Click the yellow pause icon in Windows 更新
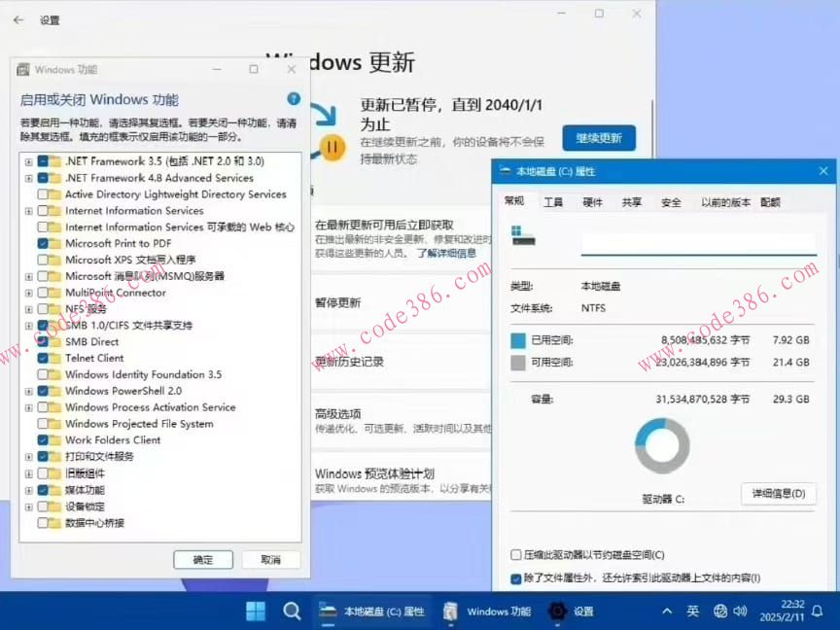840x630 pixels. [332, 147]
